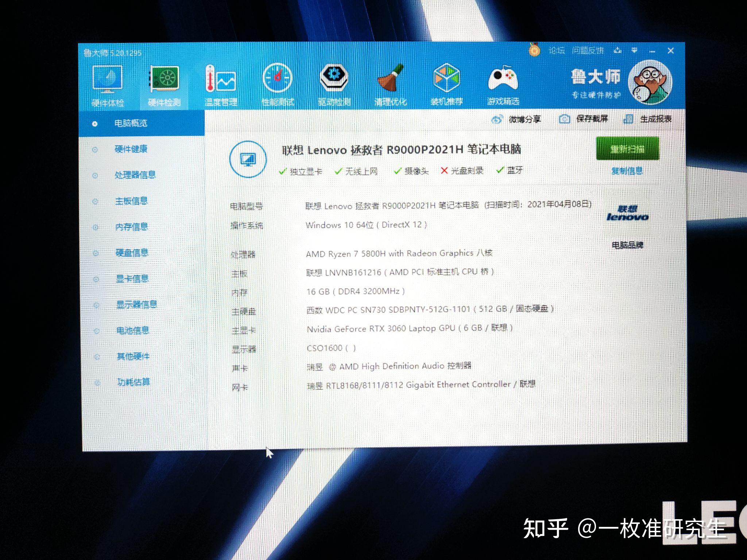
Task: Click the gold medal icon in title bar
Action: point(534,50)
